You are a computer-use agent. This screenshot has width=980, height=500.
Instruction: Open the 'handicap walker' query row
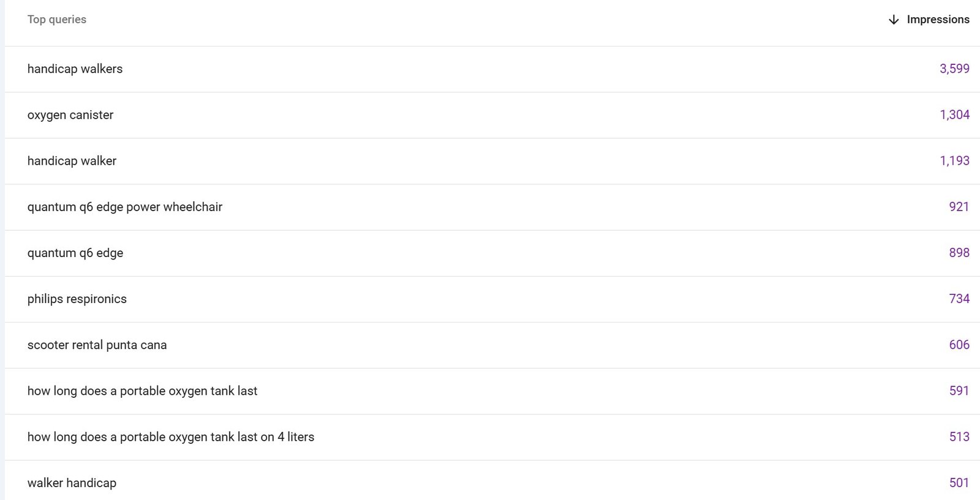(x=72, y=161)
